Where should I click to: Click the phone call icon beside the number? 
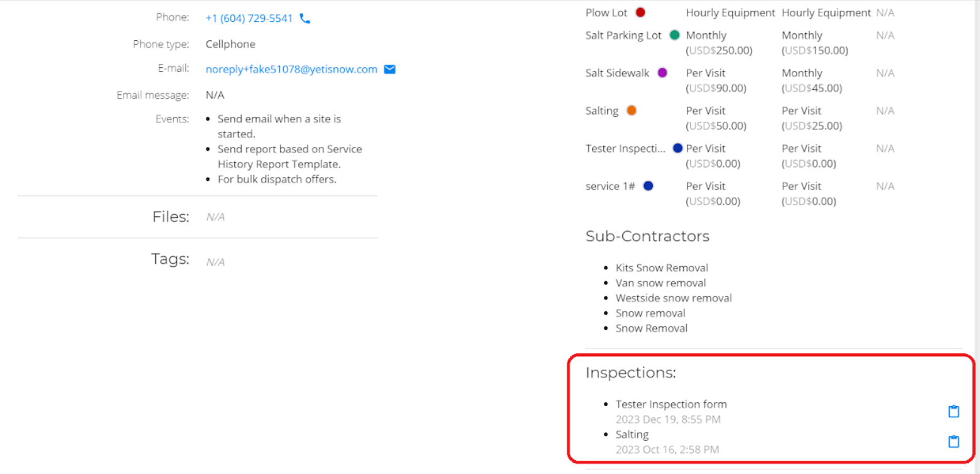[305, 19]
